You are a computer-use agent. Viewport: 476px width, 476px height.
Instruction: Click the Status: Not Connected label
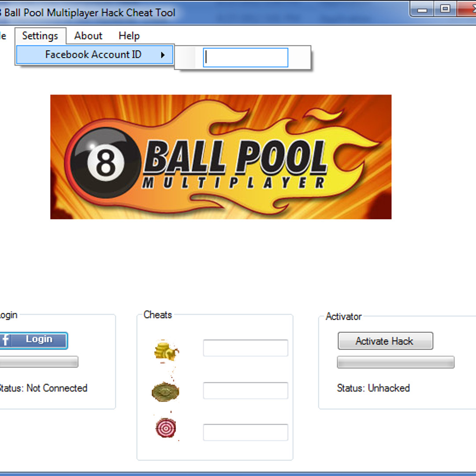tap(43, 388)
